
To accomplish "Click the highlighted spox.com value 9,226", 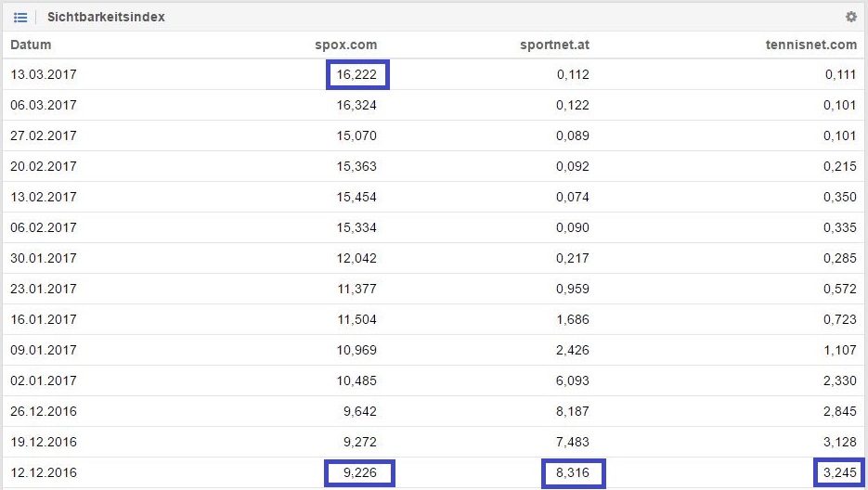I will (359, 472).
